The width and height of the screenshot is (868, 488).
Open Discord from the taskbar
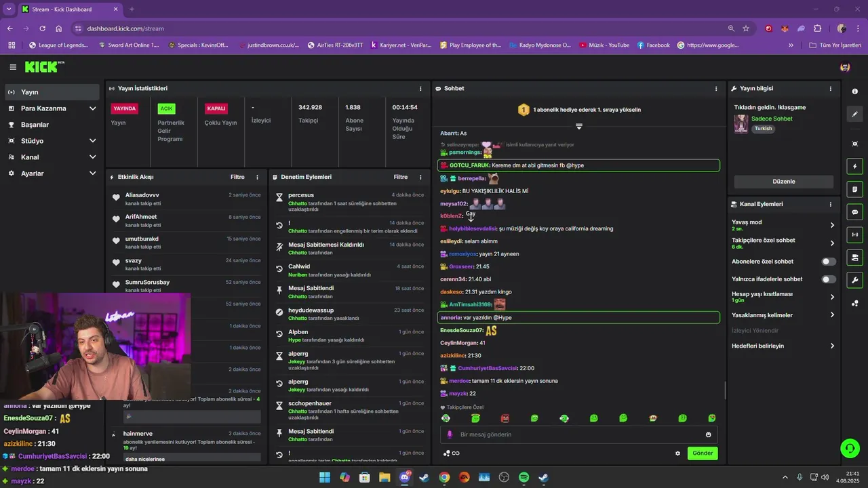[405, 477]
